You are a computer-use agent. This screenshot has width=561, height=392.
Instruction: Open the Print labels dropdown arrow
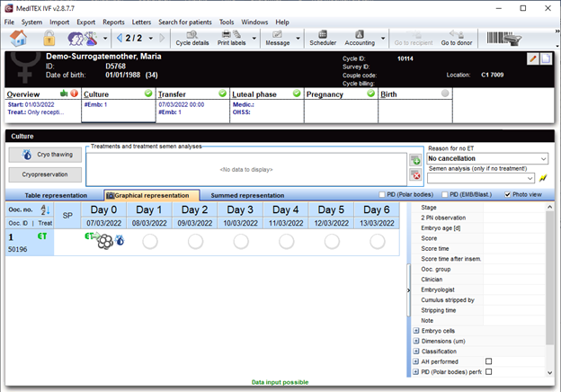point(254,39)
